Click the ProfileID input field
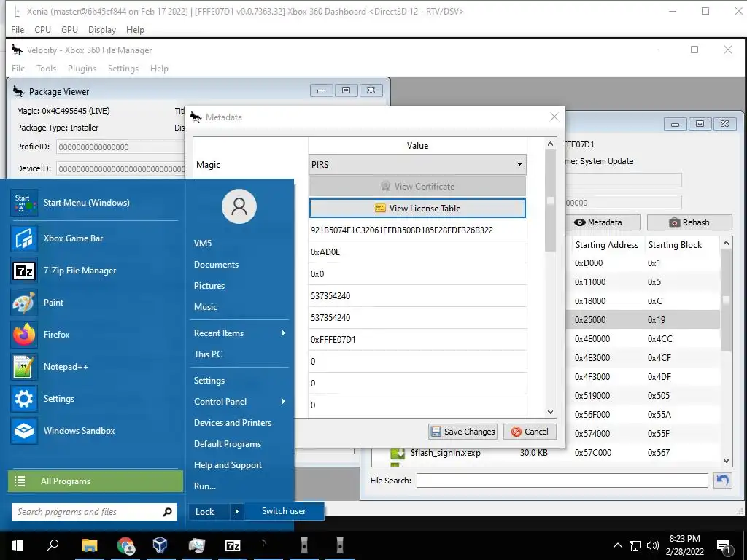747x560 pixels. 120,147
